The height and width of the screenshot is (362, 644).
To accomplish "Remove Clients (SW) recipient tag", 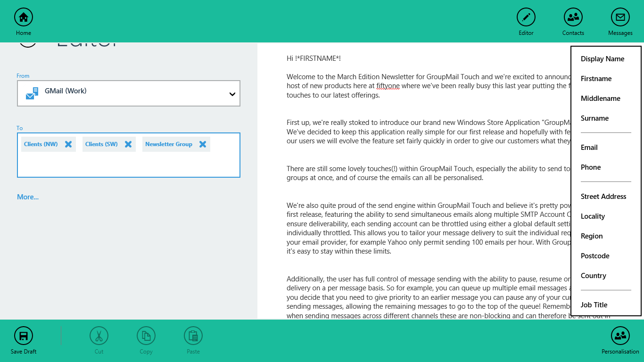I will tap(128, 144).
